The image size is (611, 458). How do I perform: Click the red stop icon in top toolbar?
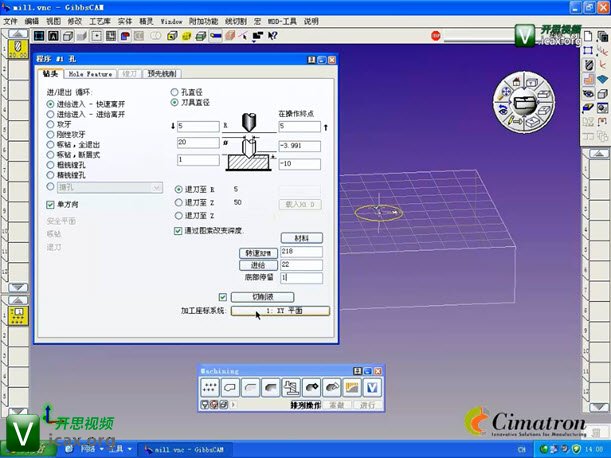pos(436,35)
